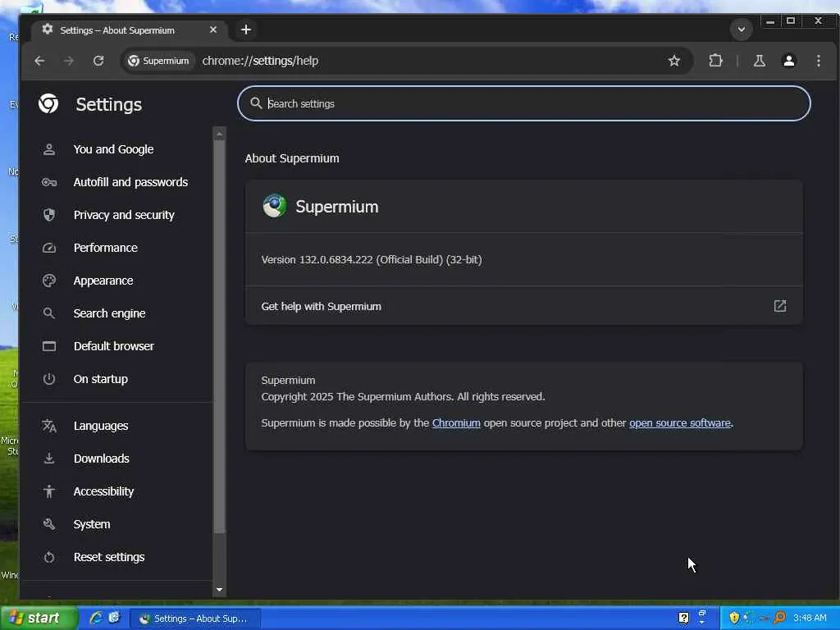
Task: Click the Supermium logo beside the Settings heading
Action: click(48, 103)
